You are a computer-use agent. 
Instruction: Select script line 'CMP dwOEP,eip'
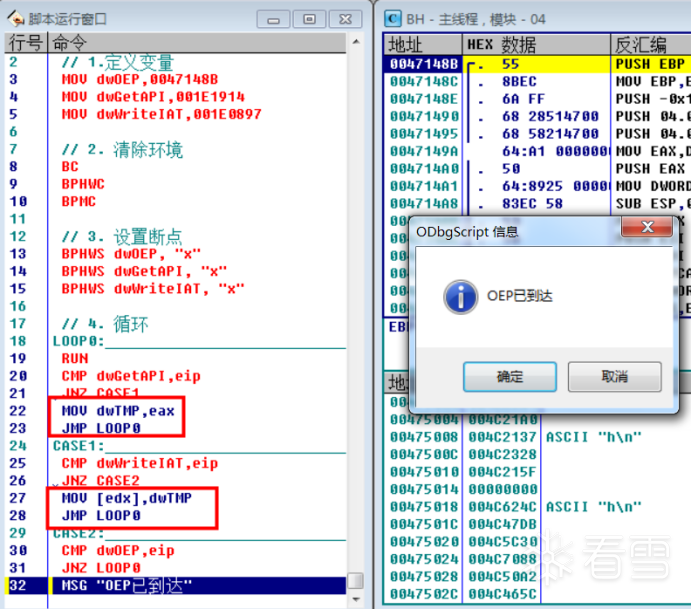click(118, 551)
